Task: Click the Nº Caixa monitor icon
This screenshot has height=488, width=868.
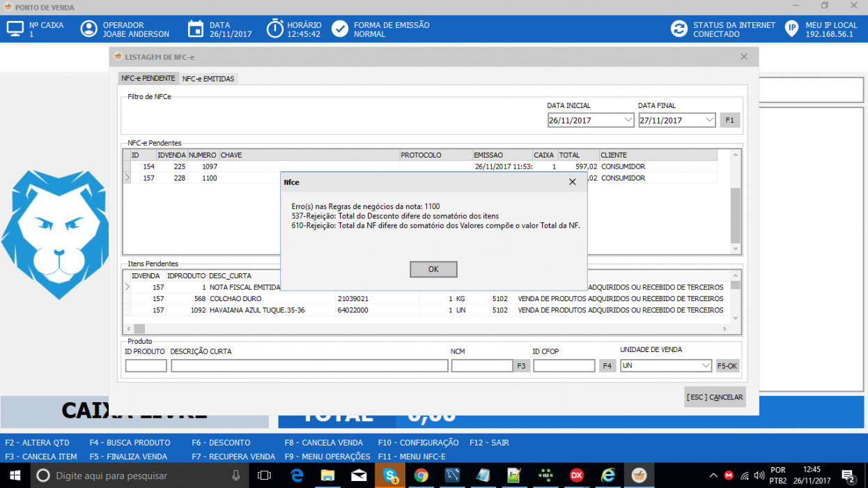Action: 15,29
